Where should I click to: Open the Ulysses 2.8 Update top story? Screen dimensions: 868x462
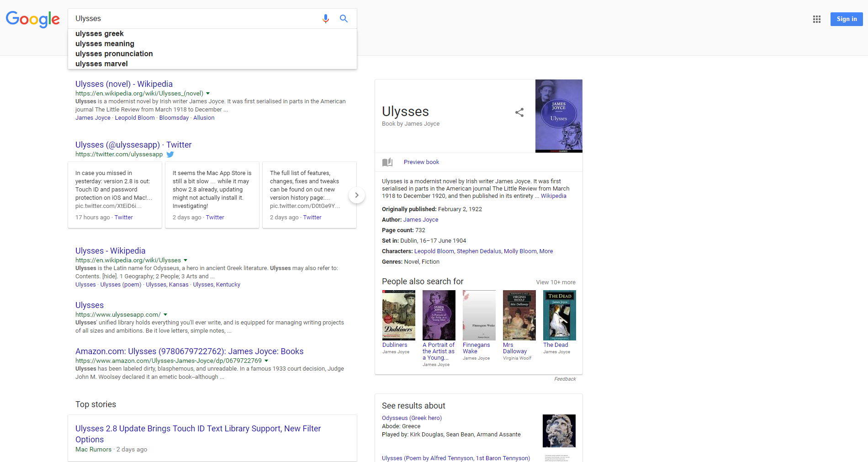[x=198, y=434]
